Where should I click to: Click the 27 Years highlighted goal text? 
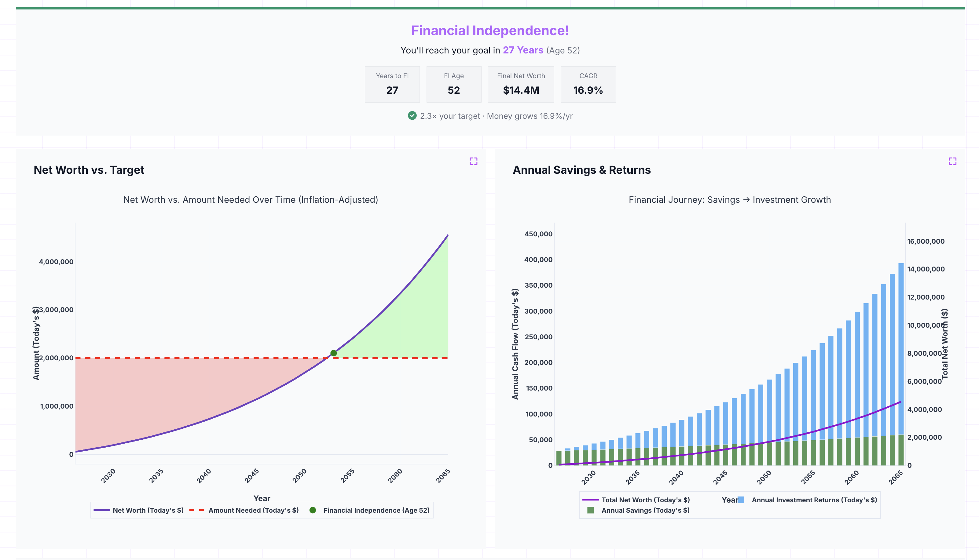(x=523, y=50)
